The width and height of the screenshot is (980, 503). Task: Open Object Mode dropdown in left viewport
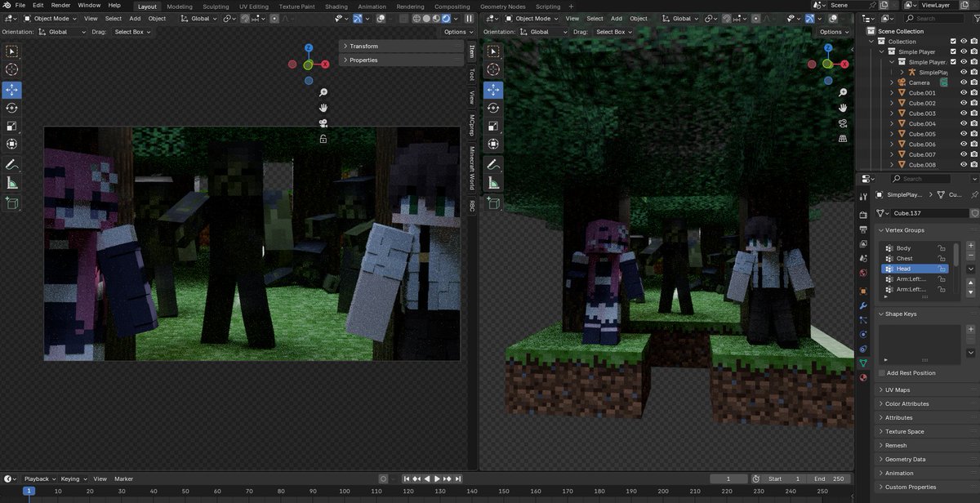[x=51, y=18]
